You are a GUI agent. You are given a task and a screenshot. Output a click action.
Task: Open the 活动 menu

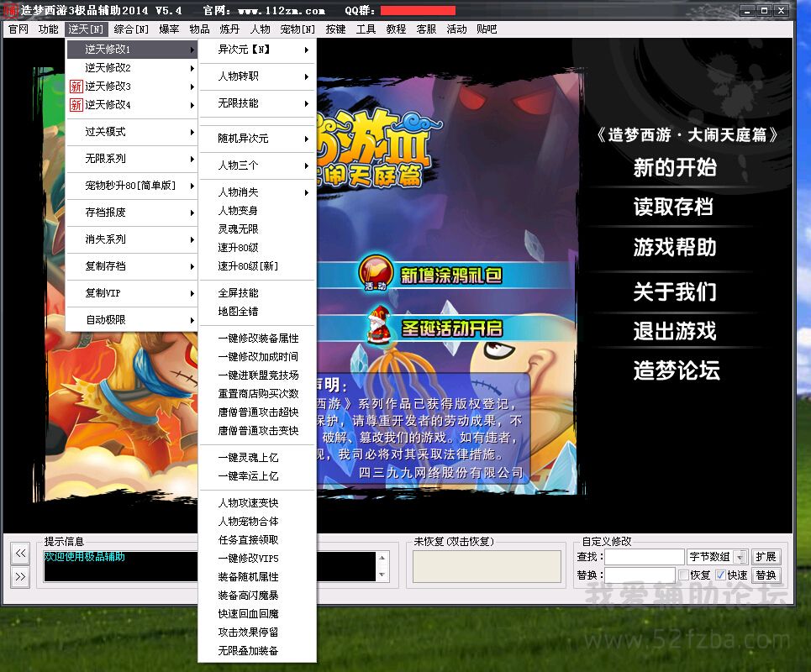(456, 29)
